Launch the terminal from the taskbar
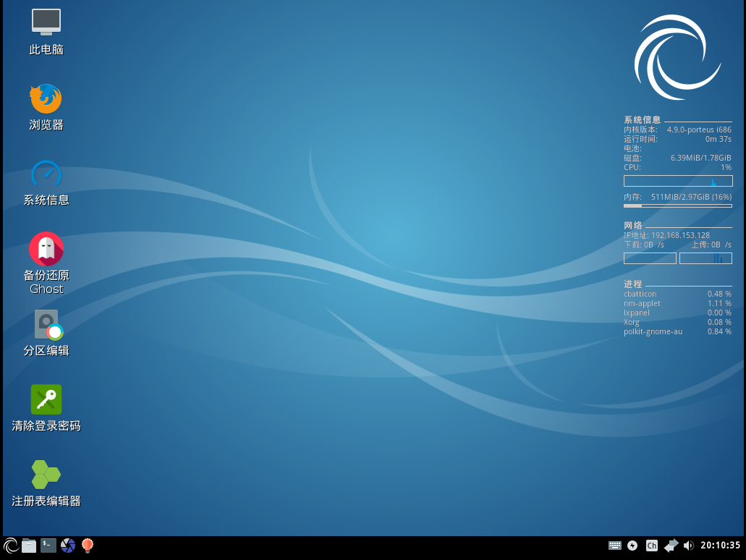This screenshot has height=560, width=746. tap(48, 546)
